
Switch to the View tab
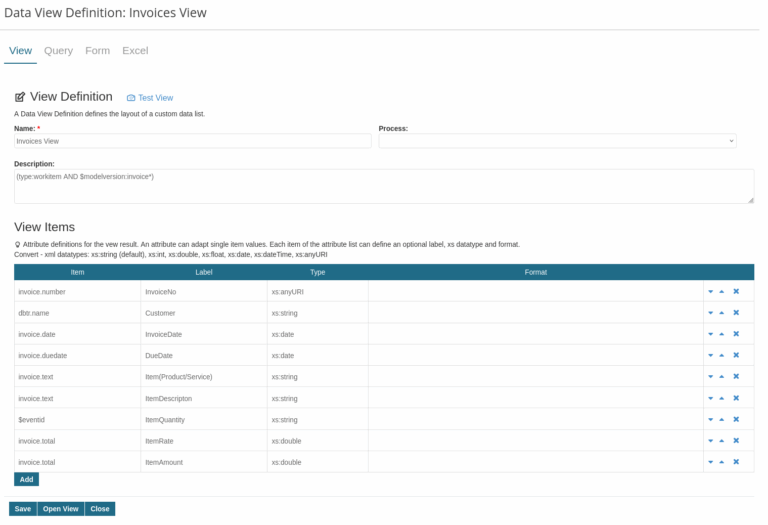pos(21,51)
